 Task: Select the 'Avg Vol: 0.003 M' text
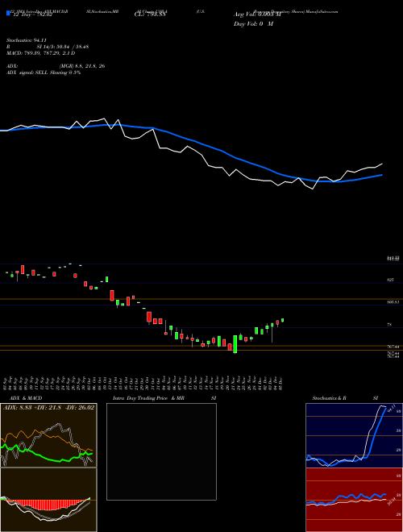tap(257, 15)
